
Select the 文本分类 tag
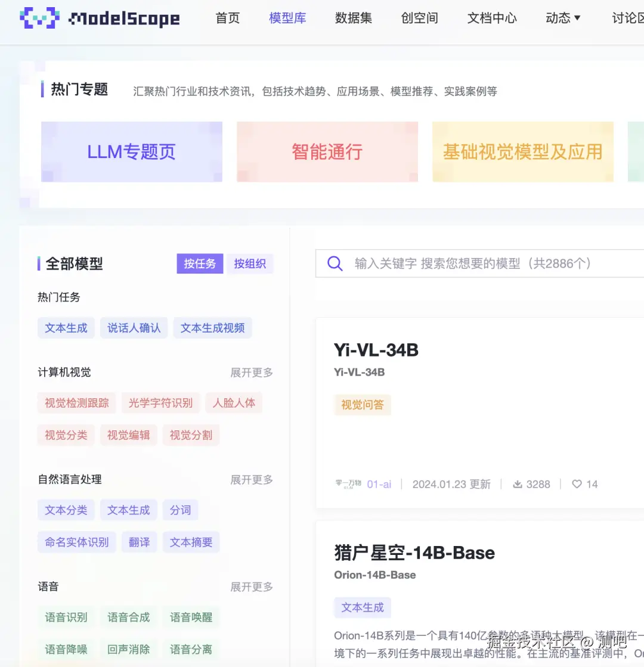(x=66, y=510)
